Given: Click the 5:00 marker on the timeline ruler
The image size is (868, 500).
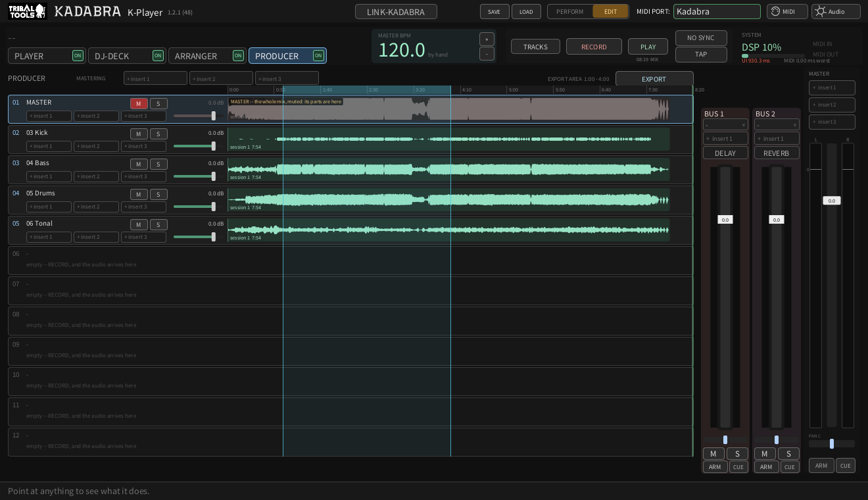Looking at the screenshot, I should 513,89.
